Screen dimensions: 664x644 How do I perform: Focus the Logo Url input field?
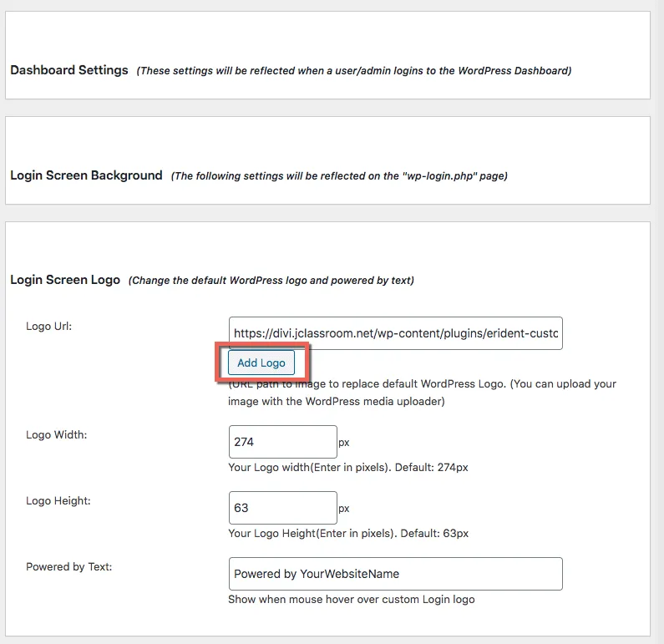(395, 332)
